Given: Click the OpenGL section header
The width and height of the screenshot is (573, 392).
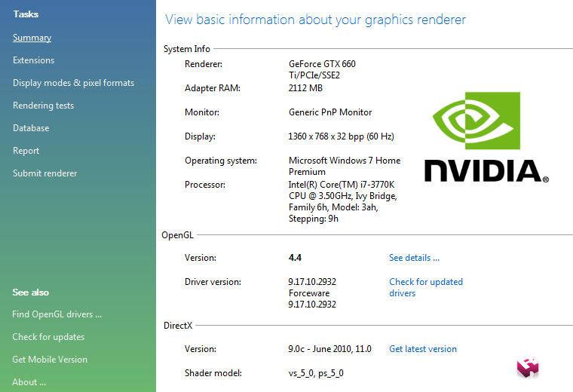Looking at the screenshot, I should [x=177, y=235].
